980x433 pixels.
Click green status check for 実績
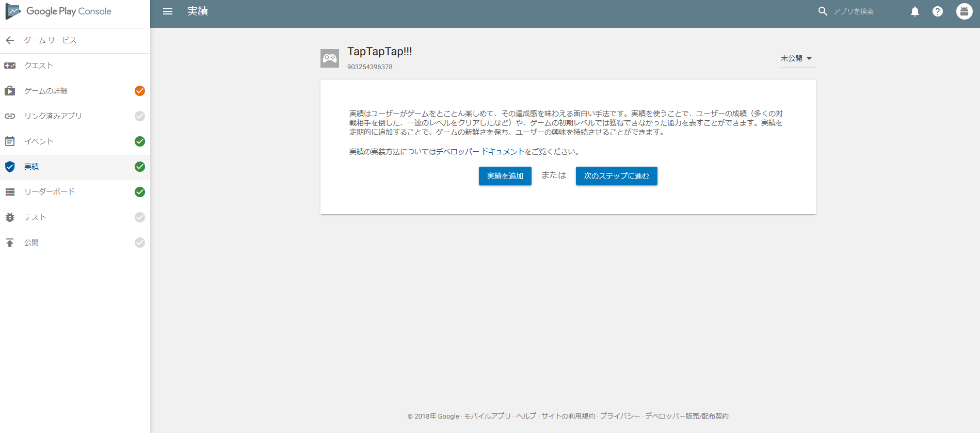tap(140, 167)
